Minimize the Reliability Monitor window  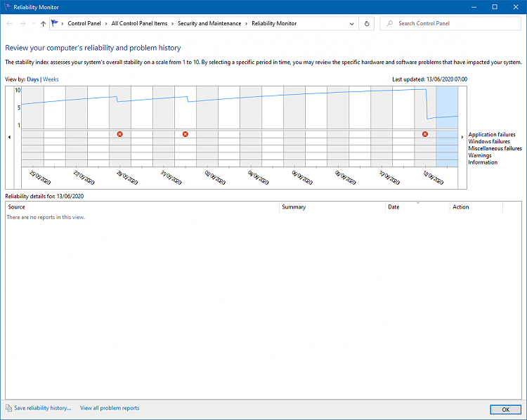474,7
